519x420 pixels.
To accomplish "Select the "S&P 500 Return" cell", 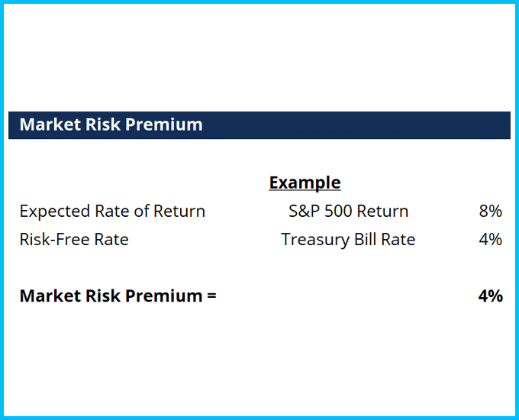I will (x=348, y=212).
